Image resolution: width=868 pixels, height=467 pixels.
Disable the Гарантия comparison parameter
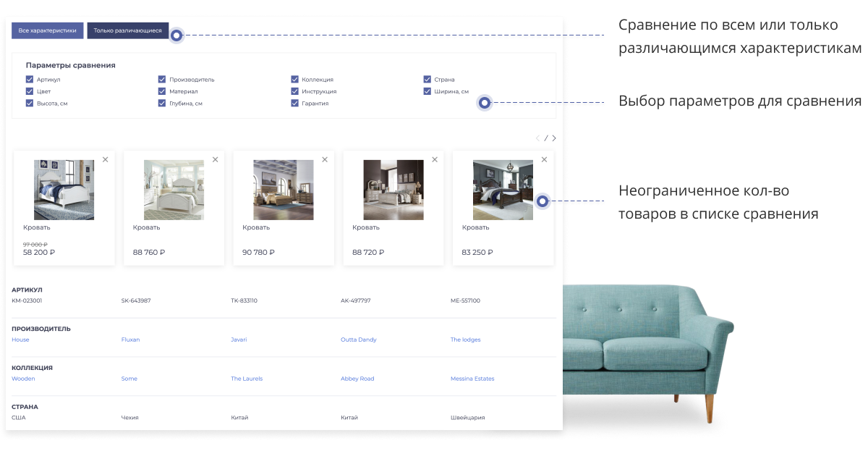pos(295,104)
